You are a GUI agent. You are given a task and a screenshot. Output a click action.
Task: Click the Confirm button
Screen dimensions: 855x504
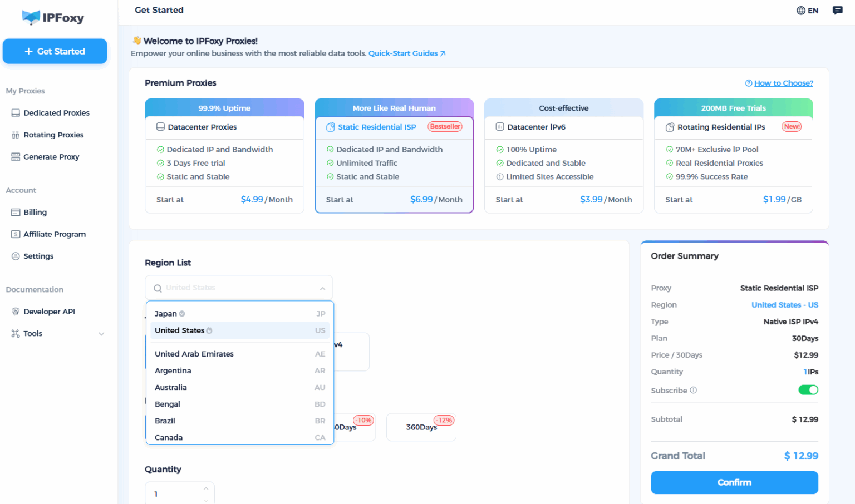click(x=734, y=482)
